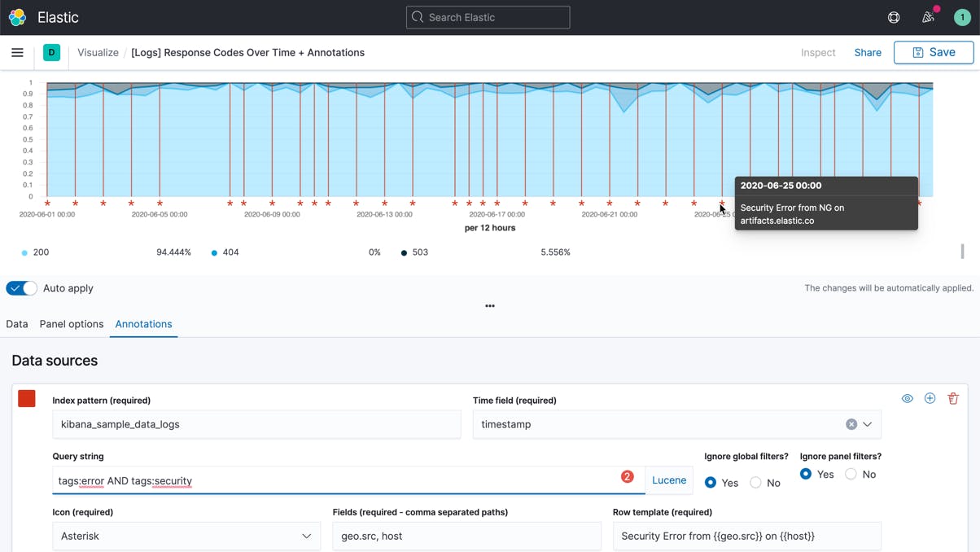This screenshot has width=980, height=552.
Task: Open the help menu icon
Action: (894, 17)
